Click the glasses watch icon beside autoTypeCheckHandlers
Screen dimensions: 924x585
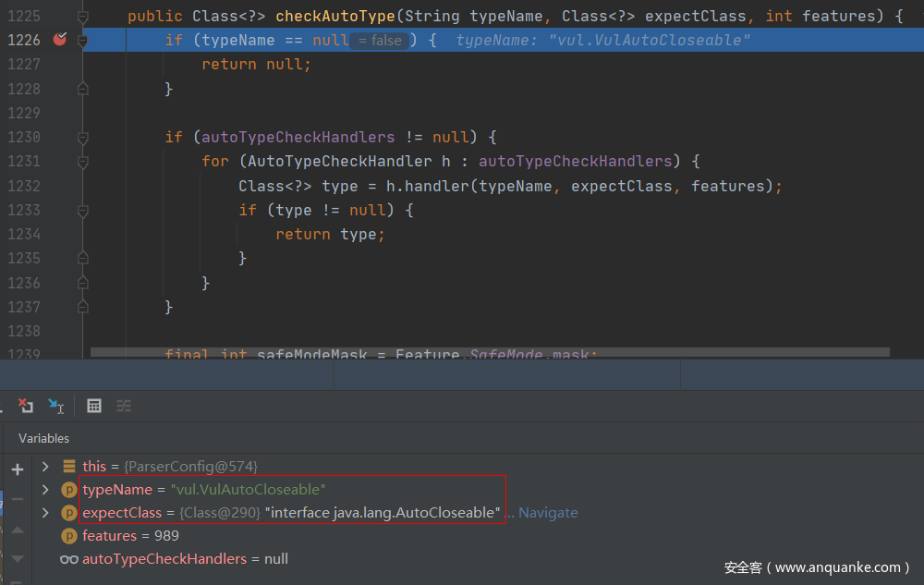69,559
